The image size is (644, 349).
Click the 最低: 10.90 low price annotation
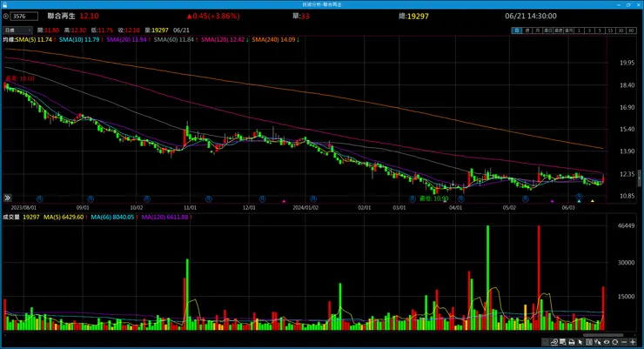pos(433,198)
